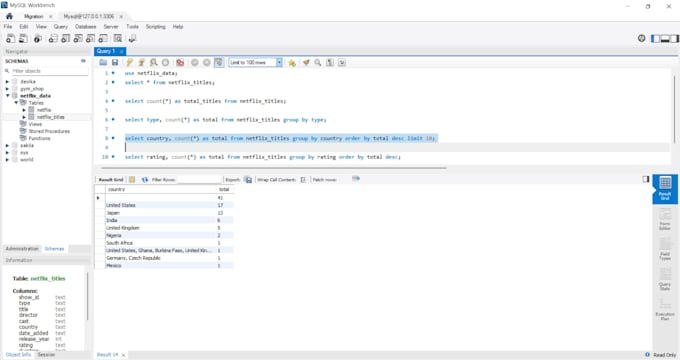680x360 pixels.
Task: Expand the netflix_titles table node
Action: click(x=24, y=117)
